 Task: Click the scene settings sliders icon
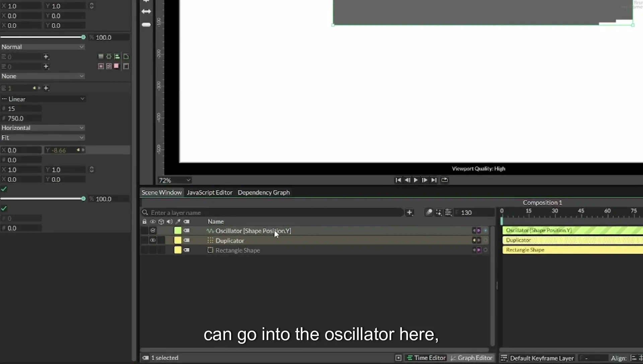coord(448,212)
